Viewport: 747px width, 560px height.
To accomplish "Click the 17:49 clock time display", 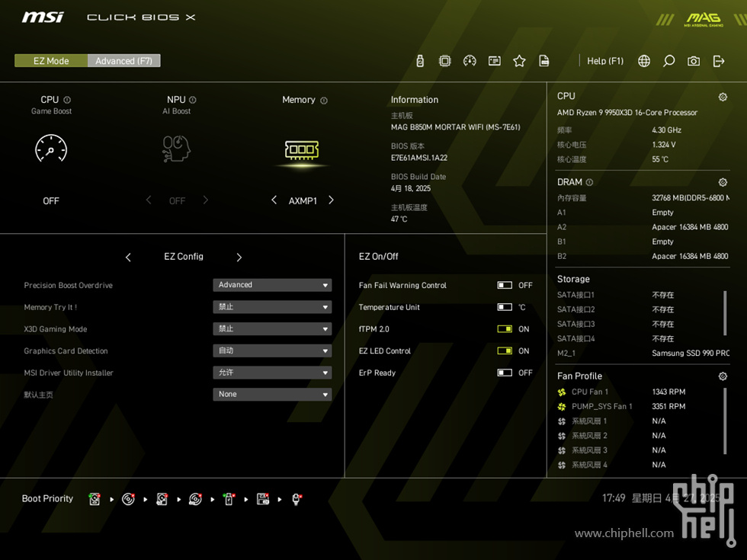I will pos(614,498).
